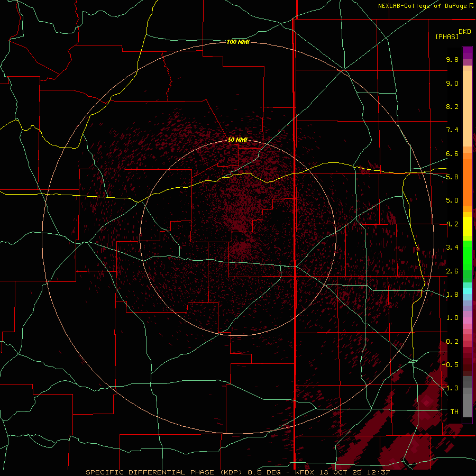Pick the -0.5 value on the scale
476x476 pixels.
coord(450,364)
